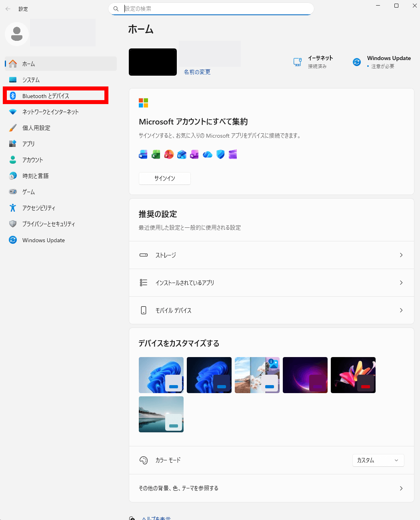Screen dimensions: 420x520
Task: Click the サインイン button
Action: [165, 179]
